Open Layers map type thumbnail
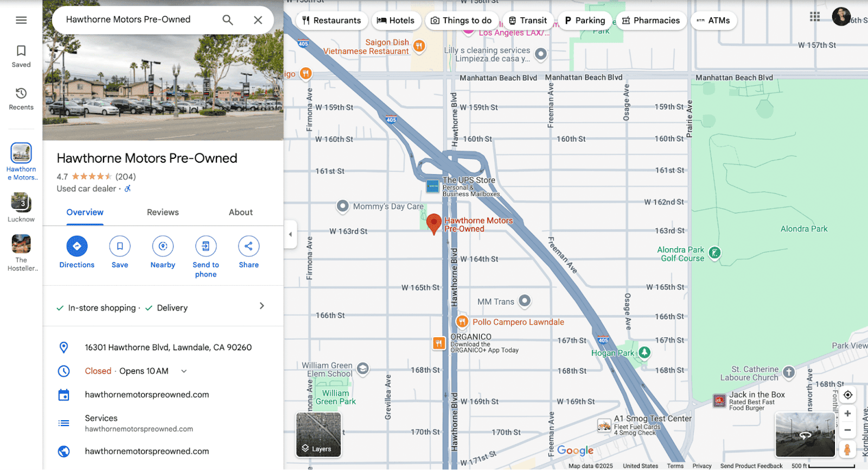 [318, 434]
